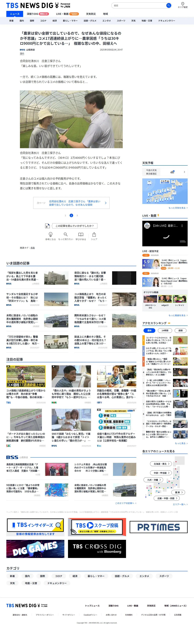Screen dimensions: 194x644
Task: Click the blue search magnifier button
Action: pyautogui.click(x=169, y=5)
